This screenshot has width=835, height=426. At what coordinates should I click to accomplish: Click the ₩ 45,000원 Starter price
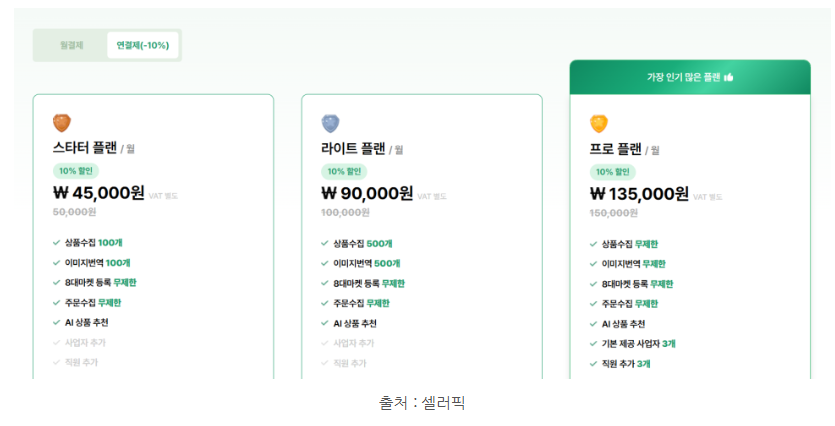[x=98, y=193]
